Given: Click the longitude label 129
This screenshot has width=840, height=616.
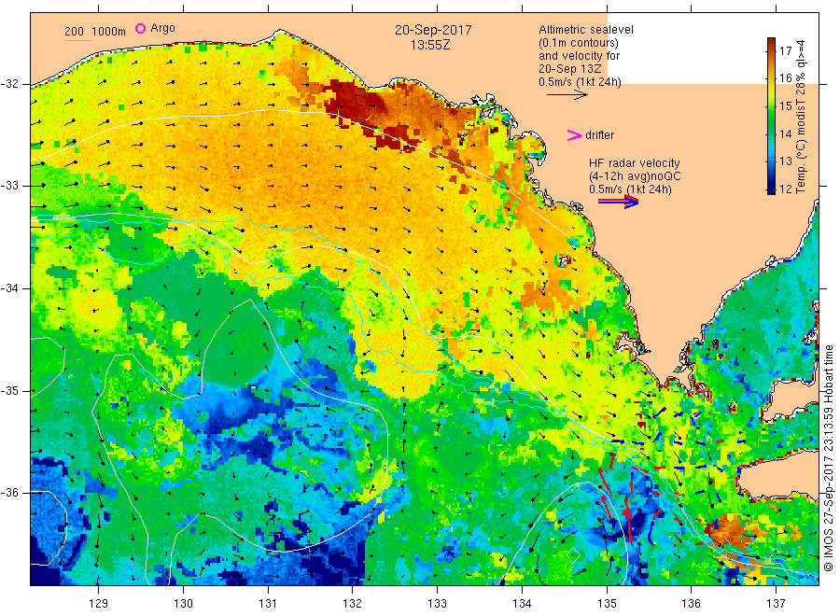Looking at the screenshot, I should coord(99,604).
